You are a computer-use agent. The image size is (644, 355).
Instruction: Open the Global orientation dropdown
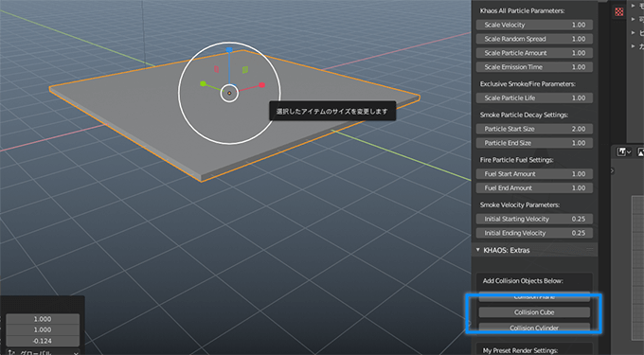tap(44, 352)
